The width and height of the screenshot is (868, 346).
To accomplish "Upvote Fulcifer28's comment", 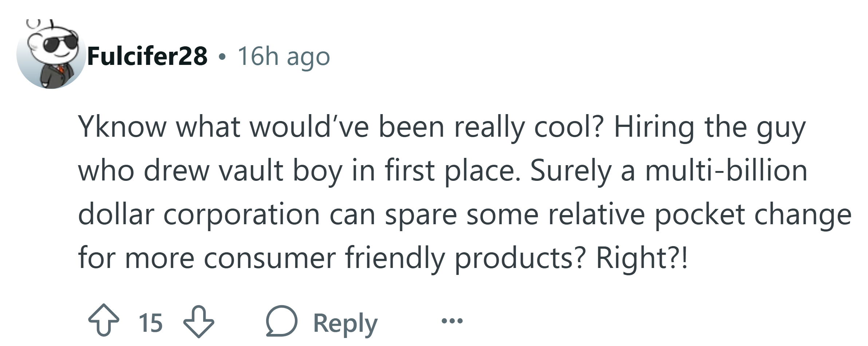I will point(104,321).
